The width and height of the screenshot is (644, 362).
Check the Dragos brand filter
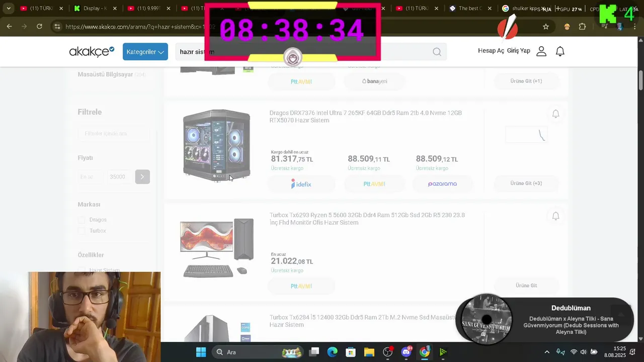click(x=82, y=220)
